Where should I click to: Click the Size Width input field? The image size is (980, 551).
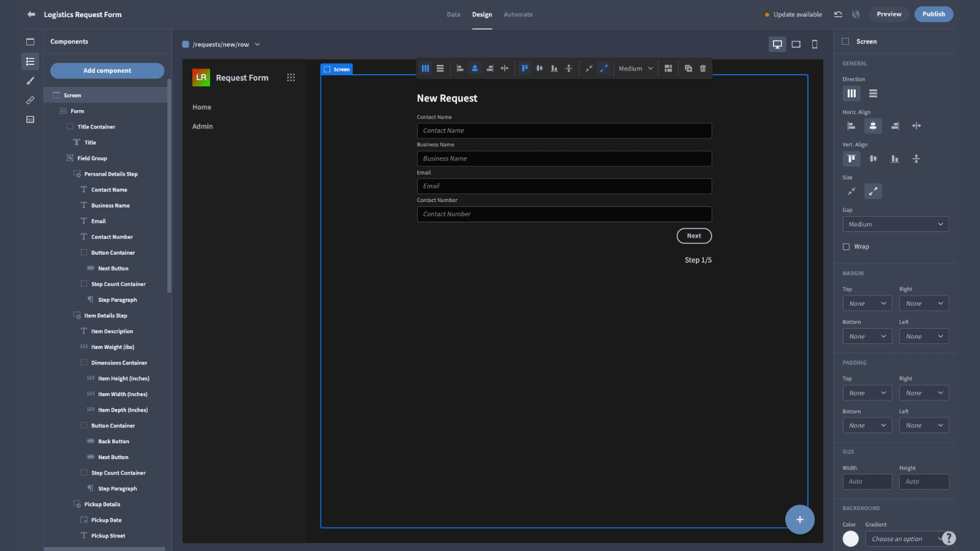867,482
